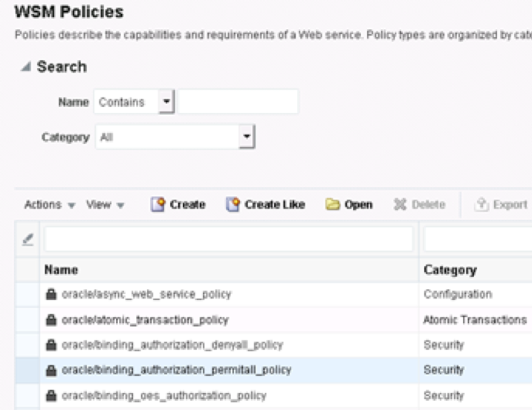Click the Atomic Transactions category cell
Viewport: 532px width, 410px height.
coord(475,320)
